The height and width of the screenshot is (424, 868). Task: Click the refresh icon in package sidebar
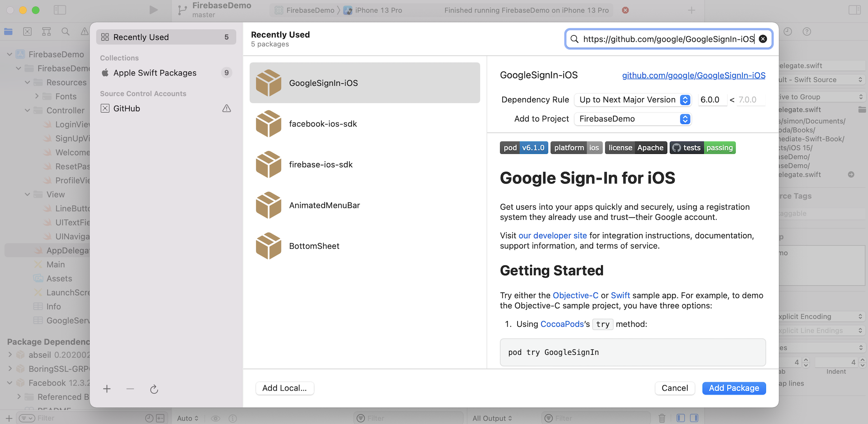(x=154, y=389)
